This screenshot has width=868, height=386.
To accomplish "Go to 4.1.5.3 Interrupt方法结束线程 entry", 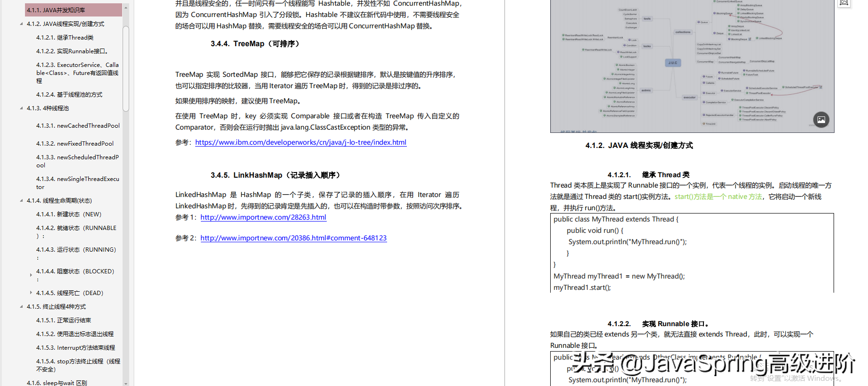I will coord(75,347).
